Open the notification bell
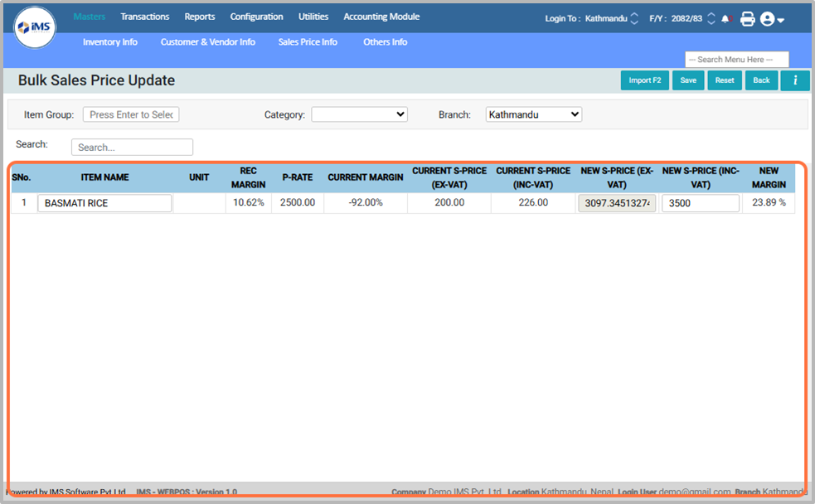 pyautogui.click(x=725, y=18)
